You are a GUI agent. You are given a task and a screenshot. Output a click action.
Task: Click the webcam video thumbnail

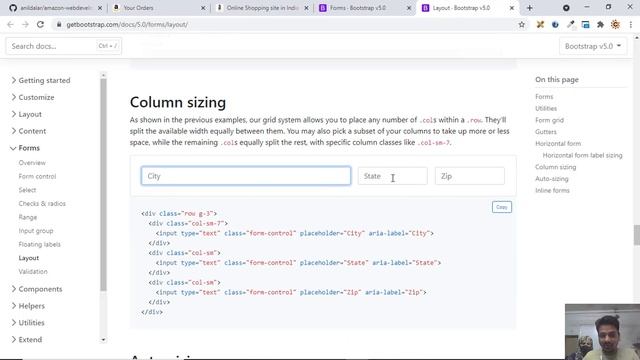pyautogui.click(x=602, y=331)
